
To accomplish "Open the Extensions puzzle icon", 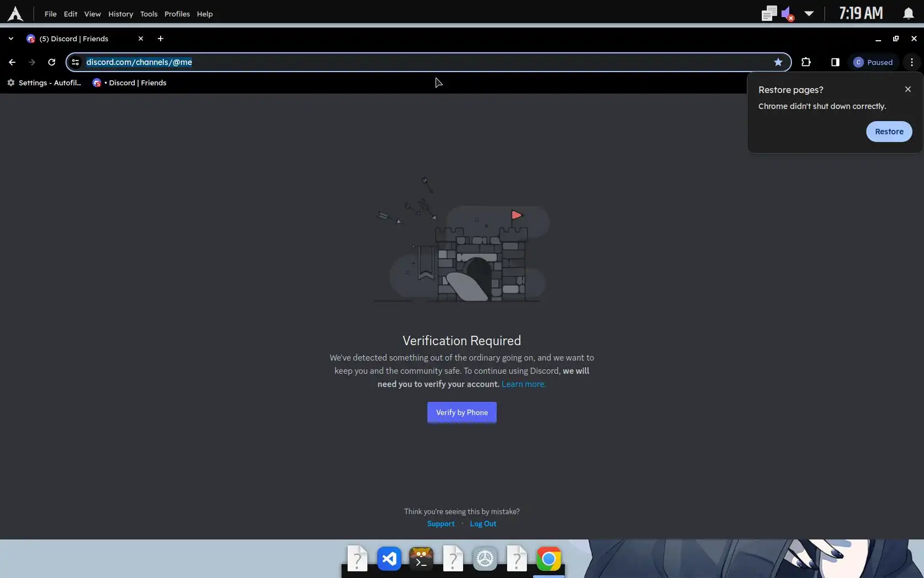I will [806, 62].
